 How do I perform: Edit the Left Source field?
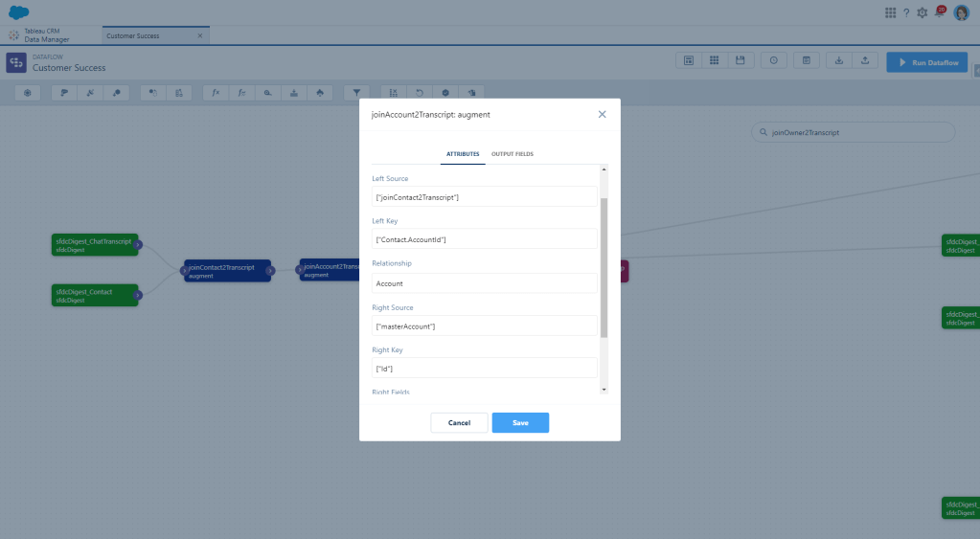pos(484,197)
